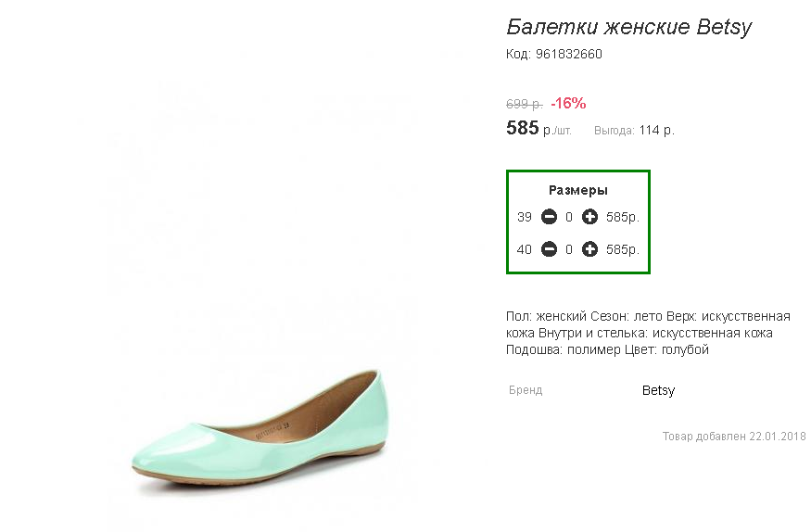This screenshot has width=811, height=532.
Task: Increase quantity for size 40
Action: pyautogui.click(x=589, y=249)
